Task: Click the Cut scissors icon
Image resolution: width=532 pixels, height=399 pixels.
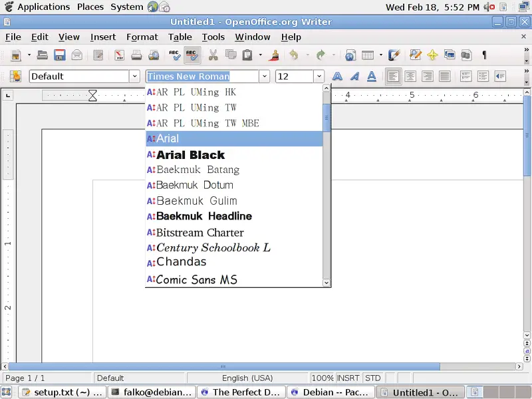Action: click(213, 55)
